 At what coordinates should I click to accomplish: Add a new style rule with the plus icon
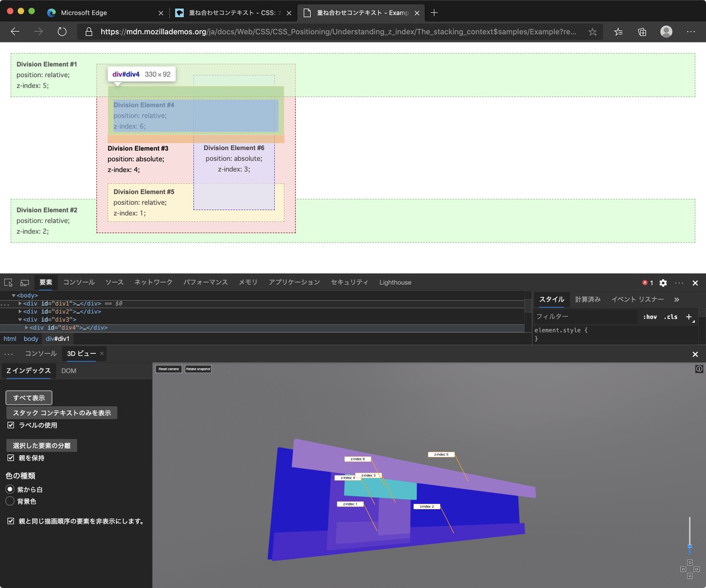688,317
